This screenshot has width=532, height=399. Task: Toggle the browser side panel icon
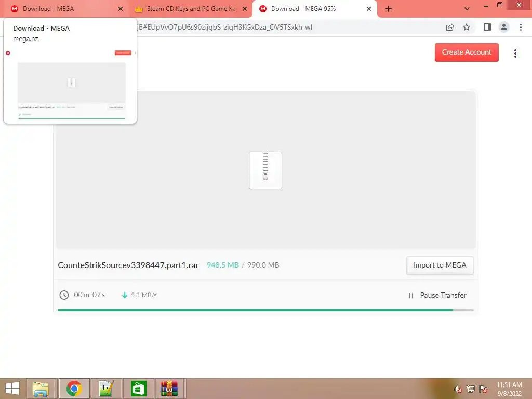(x=487, y=27)
